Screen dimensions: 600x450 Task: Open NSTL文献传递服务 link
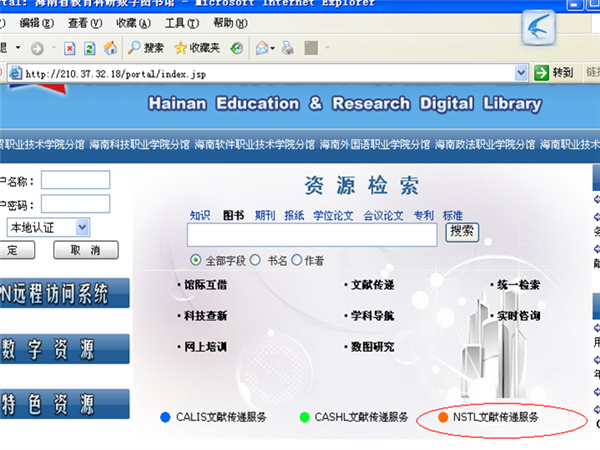496,417
